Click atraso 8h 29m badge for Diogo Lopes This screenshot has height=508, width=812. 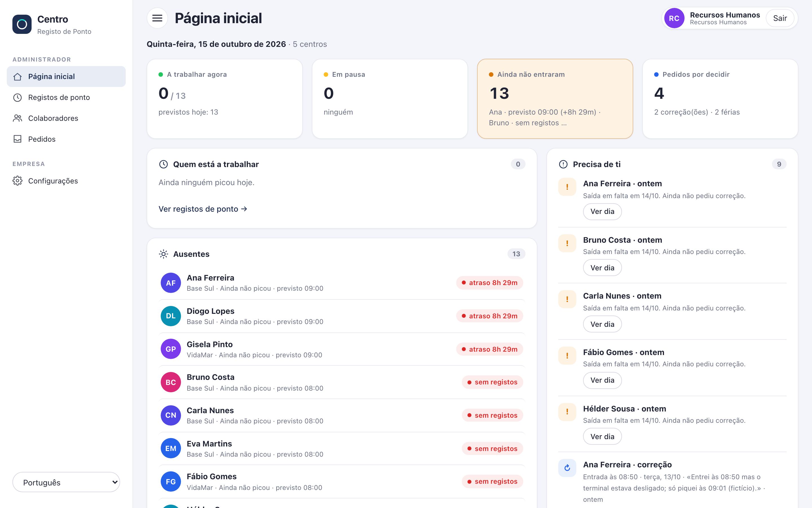click(489, 316)
